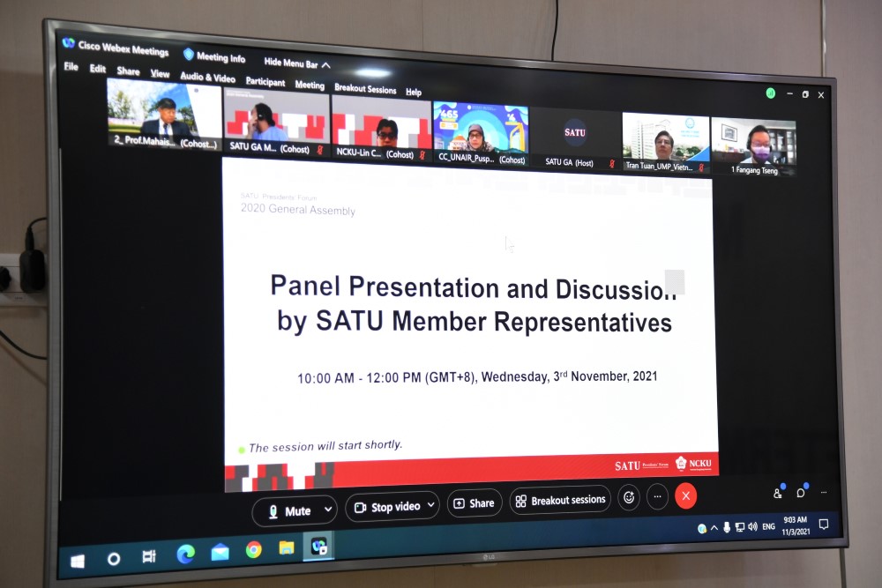The image size is (882, 588).
Task: Click the green connection status indicator
Action: [x=771, y=93]
